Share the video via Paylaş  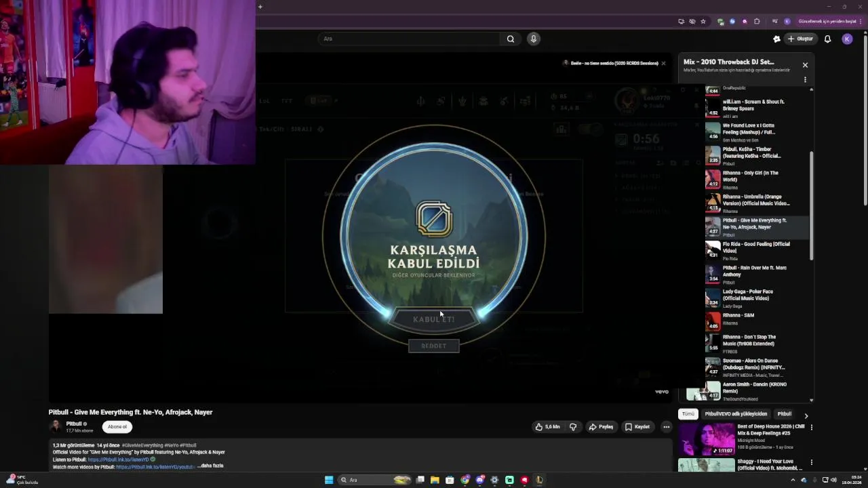(x=601, y=427)
